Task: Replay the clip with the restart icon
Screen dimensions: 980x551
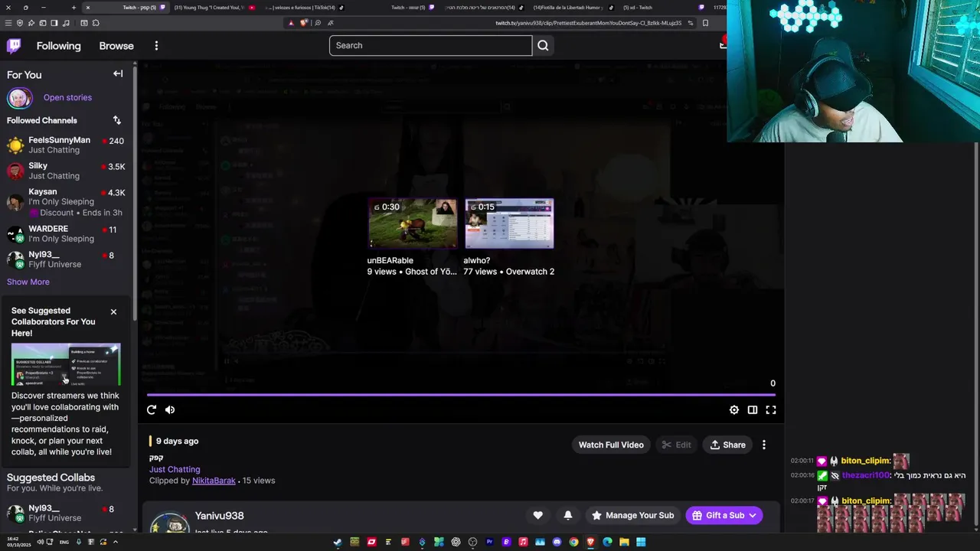Action: [152, 409]
